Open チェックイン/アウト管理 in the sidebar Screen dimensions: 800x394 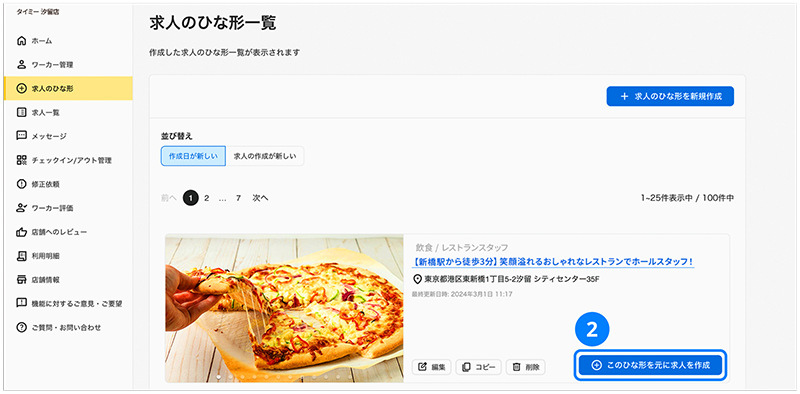point(67,160)
